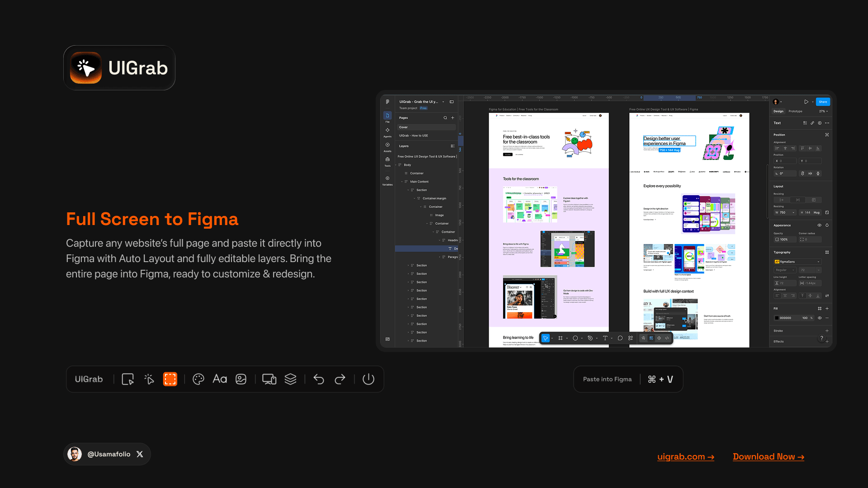Open the file name dropdown chevron
The width and height of the screenshot is (868, 488).
click(x=443, y=102)
